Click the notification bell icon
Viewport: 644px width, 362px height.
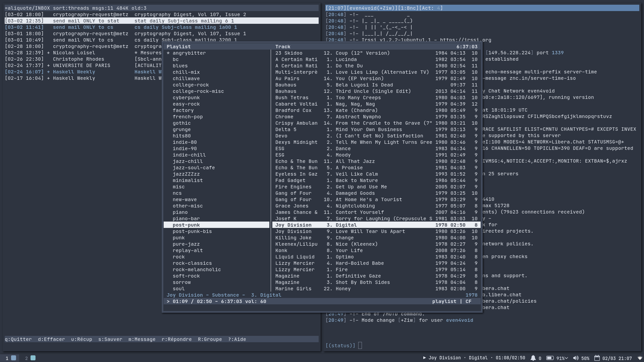[x=533, y=358]
